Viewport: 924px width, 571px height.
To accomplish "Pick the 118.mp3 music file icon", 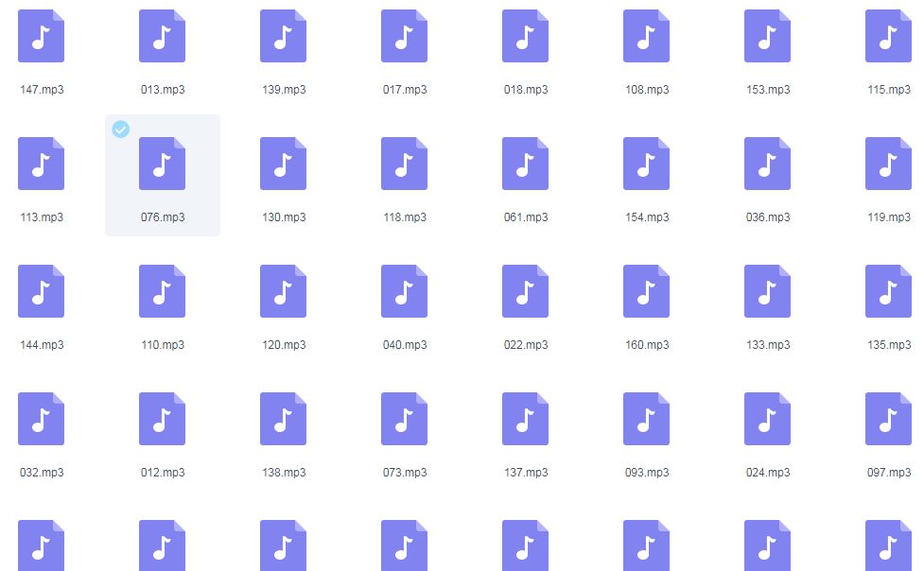I will click(x=404, y=164).
